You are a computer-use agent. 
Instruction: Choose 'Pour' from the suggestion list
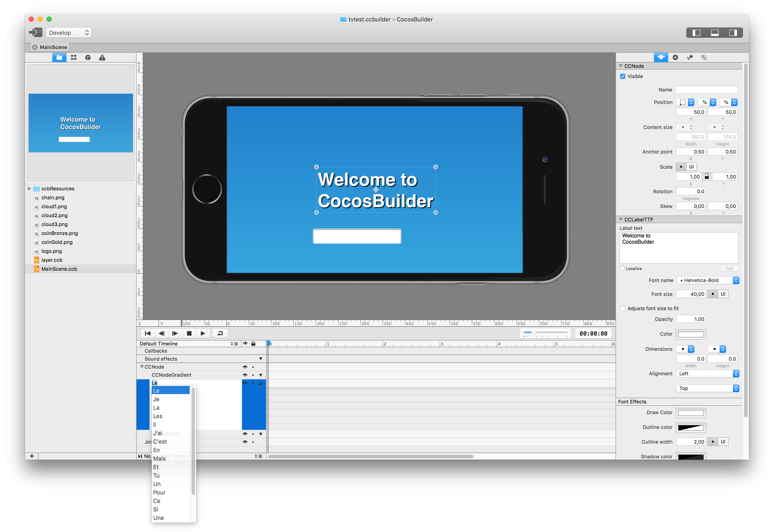click(x=159, y=492)
